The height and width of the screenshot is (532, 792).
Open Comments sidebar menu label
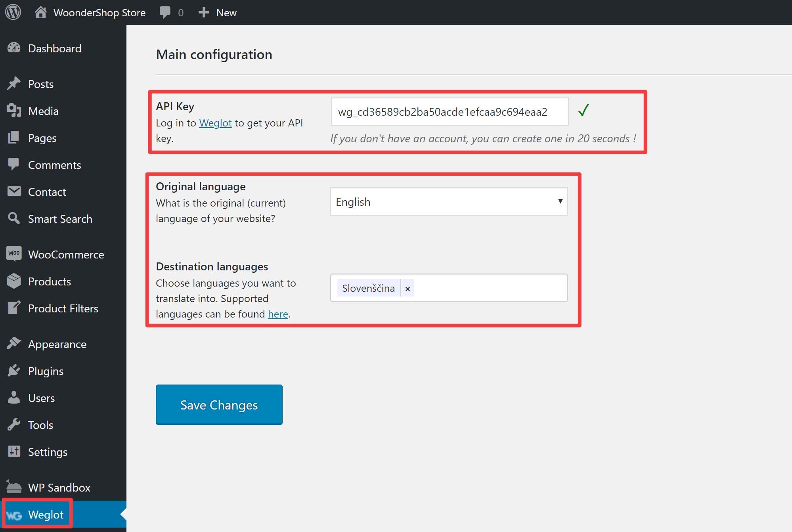click(x=55, y=165)
